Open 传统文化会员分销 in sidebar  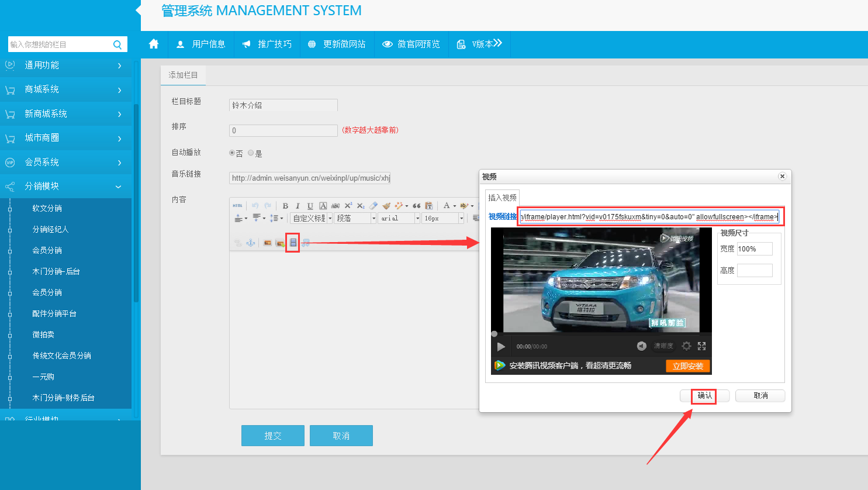(x=62, y=356)
